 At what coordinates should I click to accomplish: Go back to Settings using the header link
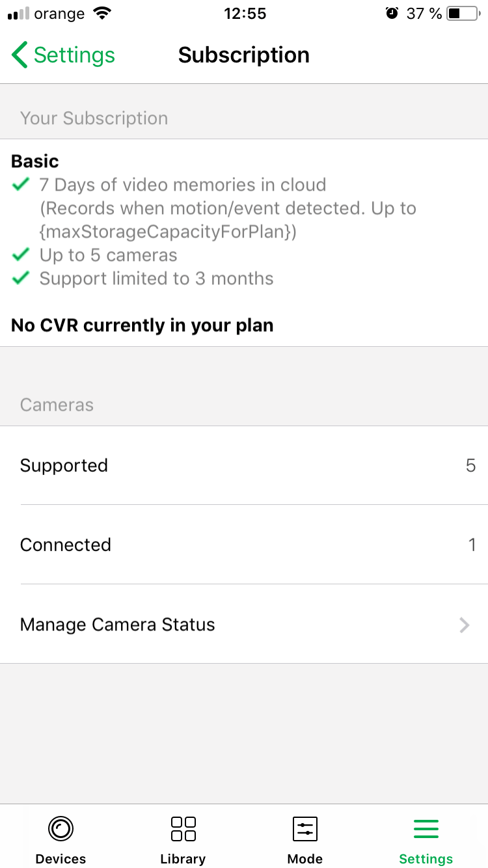pyautogui.click(x=74, y=55)
